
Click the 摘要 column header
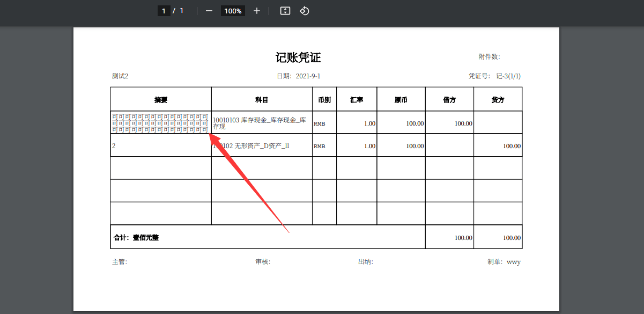pos(161,100)
